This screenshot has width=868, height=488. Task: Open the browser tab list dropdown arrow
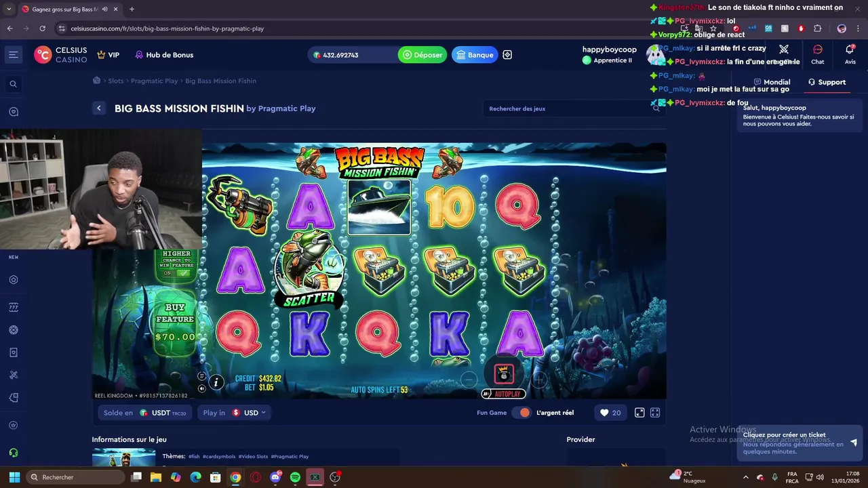8,9
